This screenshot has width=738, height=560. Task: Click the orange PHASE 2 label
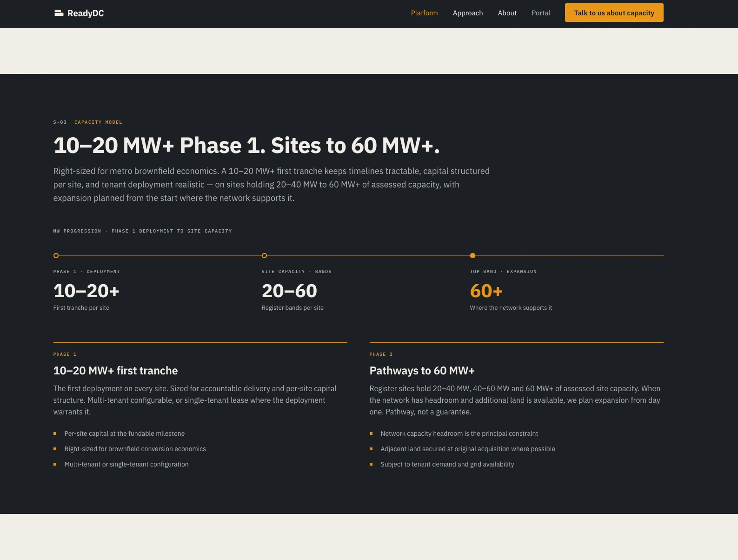[x=381, y=354]
